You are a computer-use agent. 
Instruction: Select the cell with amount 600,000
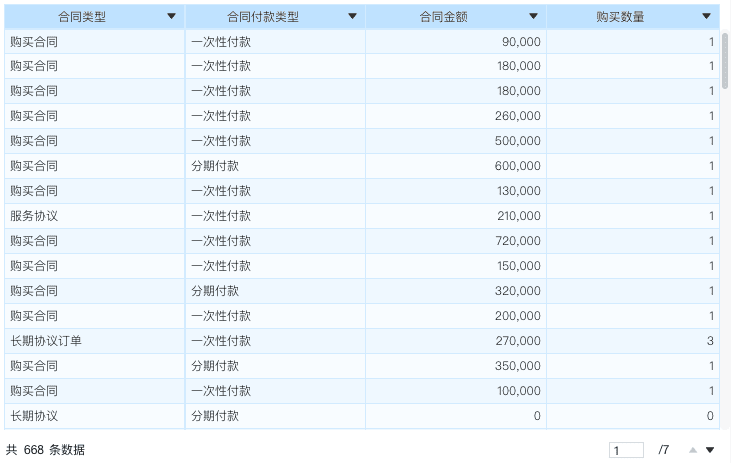point(456,166)
